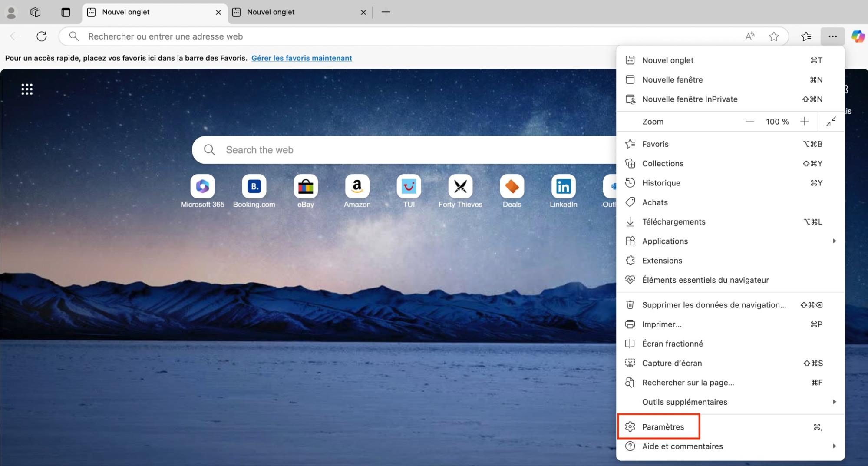Screen dimensions: 868x466
Task: Click the read aloud icon in address bar
Action: tap(750, 36)
